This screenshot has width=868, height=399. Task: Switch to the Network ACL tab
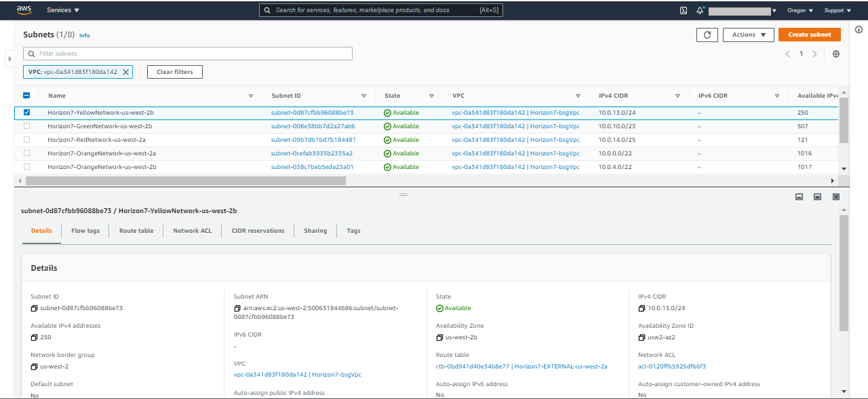tap(192, 231)
